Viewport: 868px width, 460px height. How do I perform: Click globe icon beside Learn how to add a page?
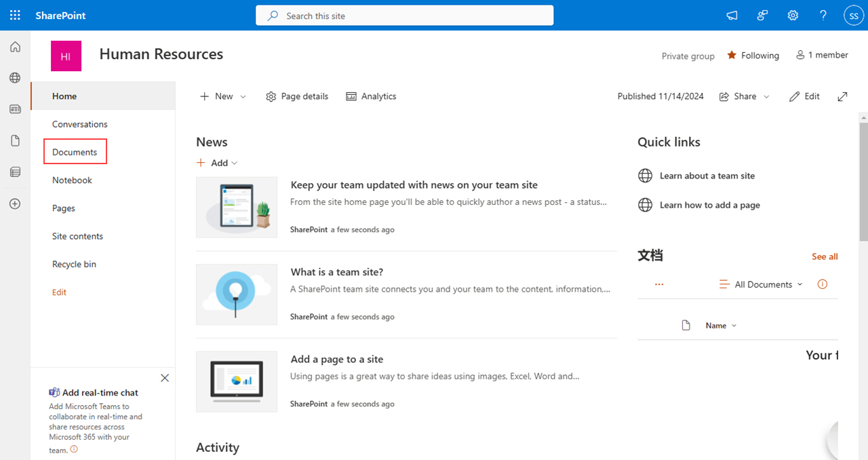click(x=646, y=205)
